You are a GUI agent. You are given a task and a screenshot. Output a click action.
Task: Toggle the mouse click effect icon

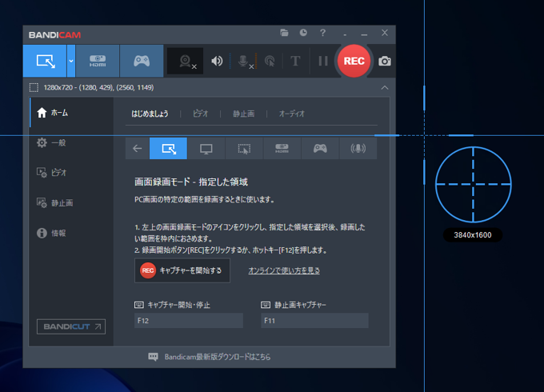click(270, 61)
